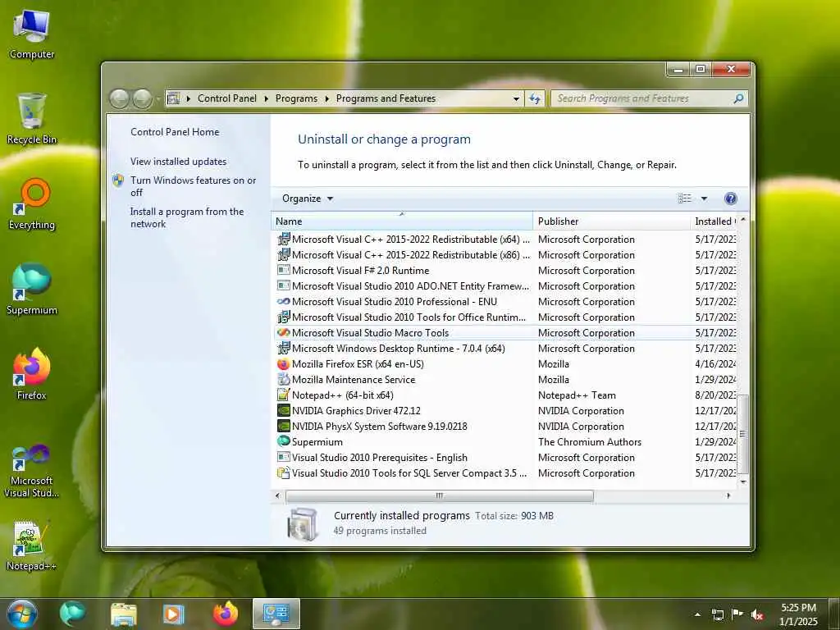Click the vertical scrollbar down arrow
The width and height of the screenshot is (840, 630).
(x=742, y=482)
